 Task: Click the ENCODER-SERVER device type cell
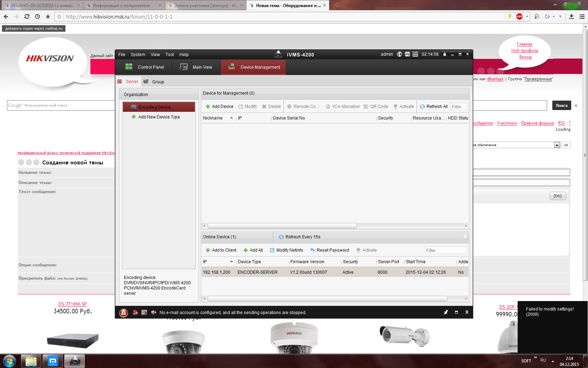(x=258, y=272)
